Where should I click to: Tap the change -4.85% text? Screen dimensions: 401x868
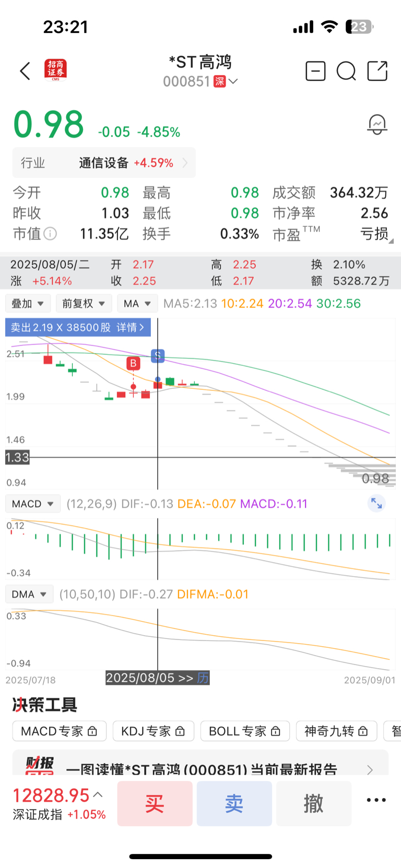point(159,132)
